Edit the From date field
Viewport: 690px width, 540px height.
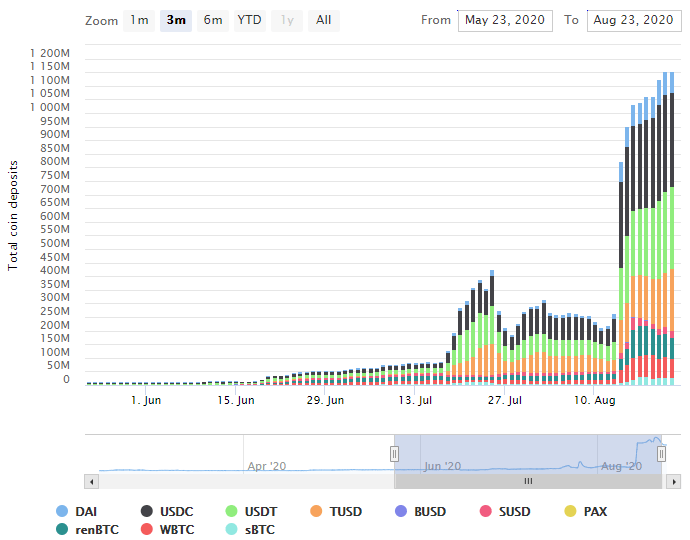tap(505, 21)
